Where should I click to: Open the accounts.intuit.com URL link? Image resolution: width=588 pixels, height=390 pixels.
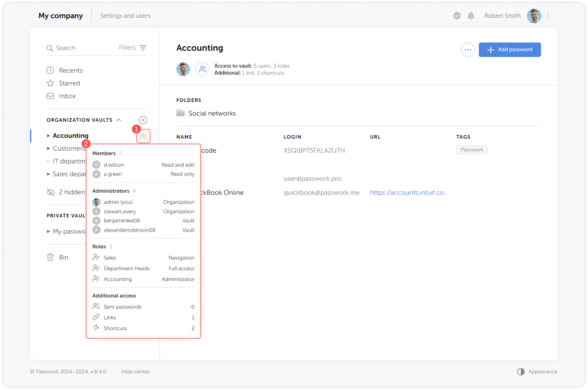point(409,193)
